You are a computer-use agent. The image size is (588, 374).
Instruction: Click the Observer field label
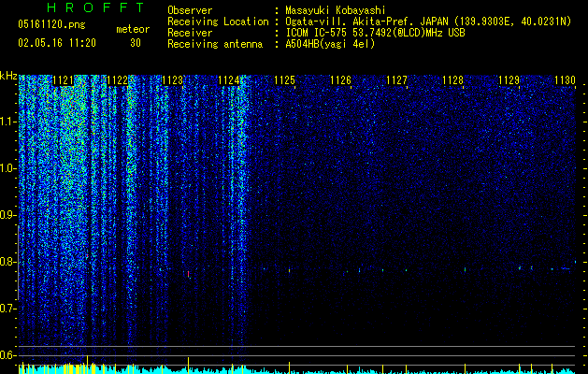190,10
